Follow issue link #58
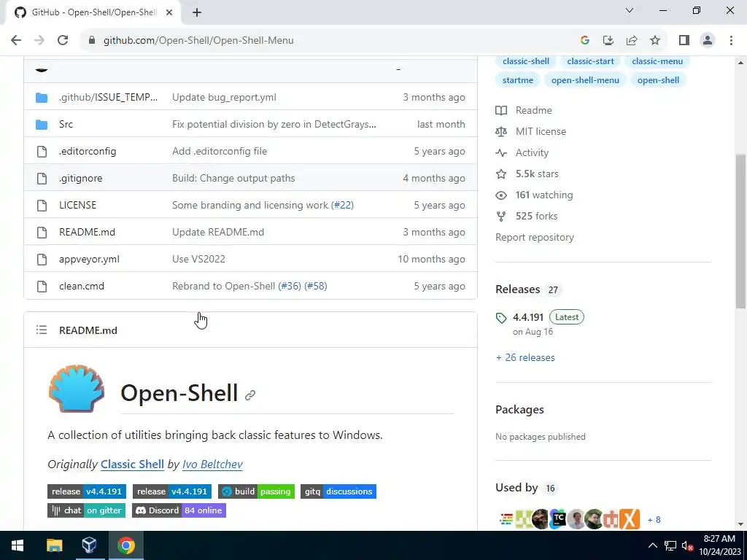 pos(316,286)
